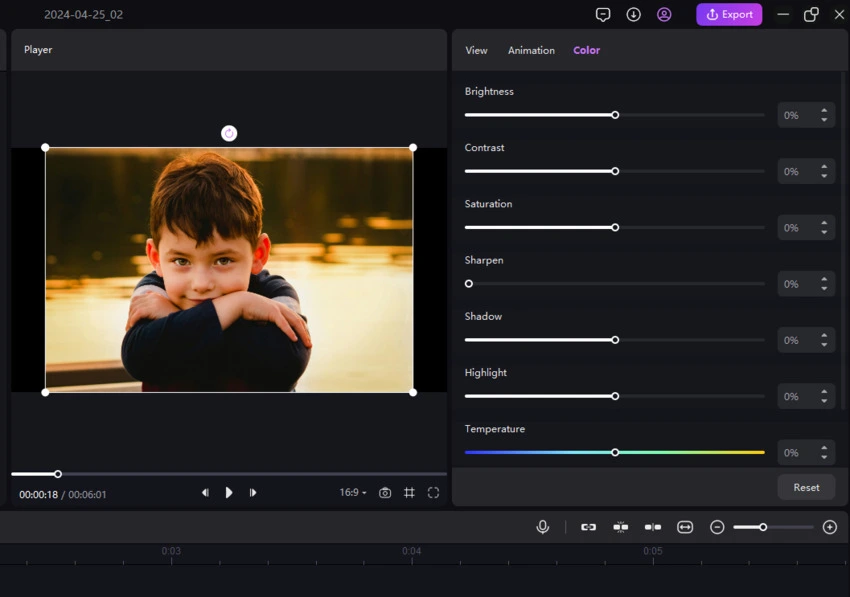Decrease the Temperature value with down arrow

click(x=824, y=458)
